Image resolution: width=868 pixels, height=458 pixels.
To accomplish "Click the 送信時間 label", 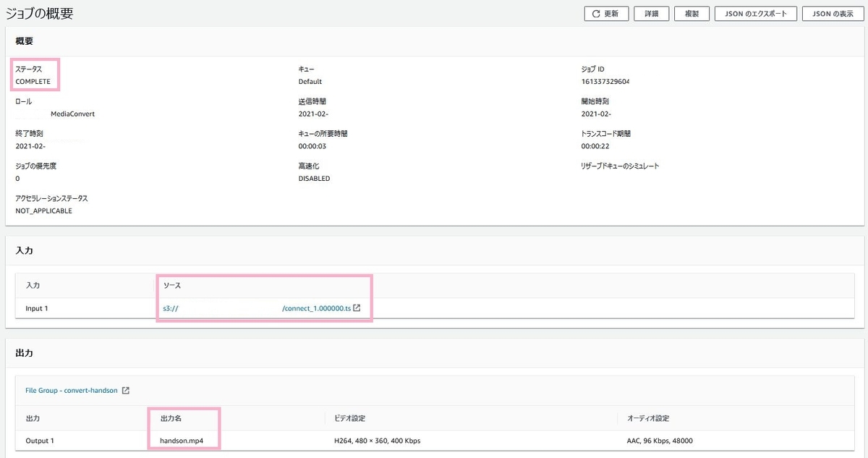I will [x=312, y=101].
